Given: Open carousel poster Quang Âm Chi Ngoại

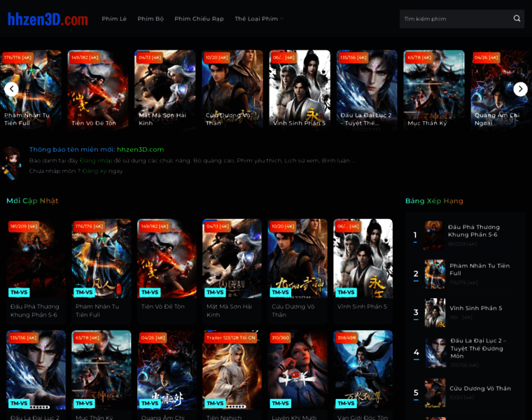Looking at the screenshot, I should point(501,89).
